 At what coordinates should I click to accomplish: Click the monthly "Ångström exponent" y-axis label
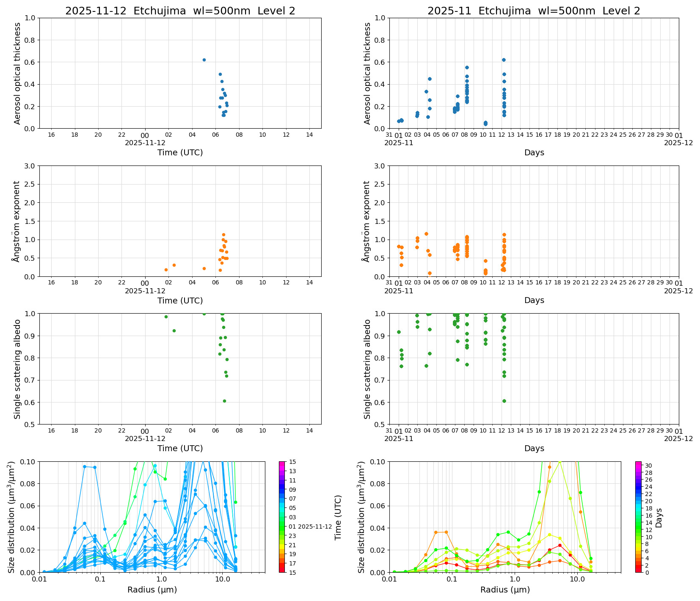pyautogui.click(x=367, y=221)
